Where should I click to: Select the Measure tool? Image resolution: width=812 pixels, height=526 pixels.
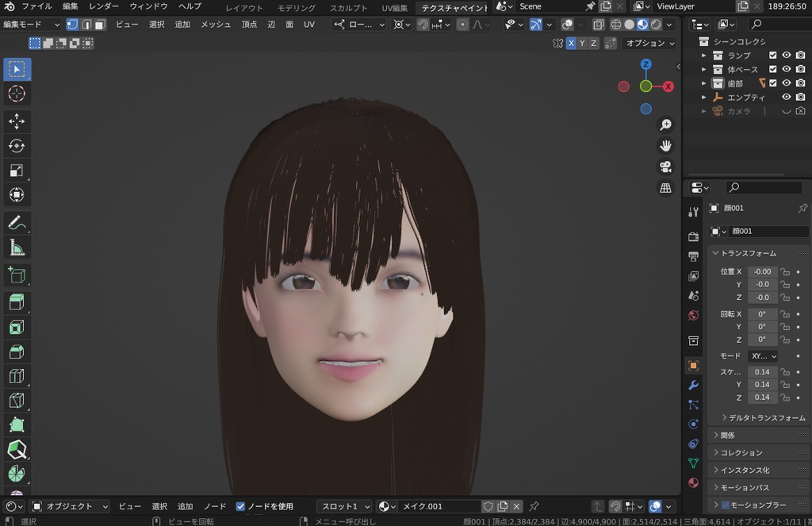[17, 248]
